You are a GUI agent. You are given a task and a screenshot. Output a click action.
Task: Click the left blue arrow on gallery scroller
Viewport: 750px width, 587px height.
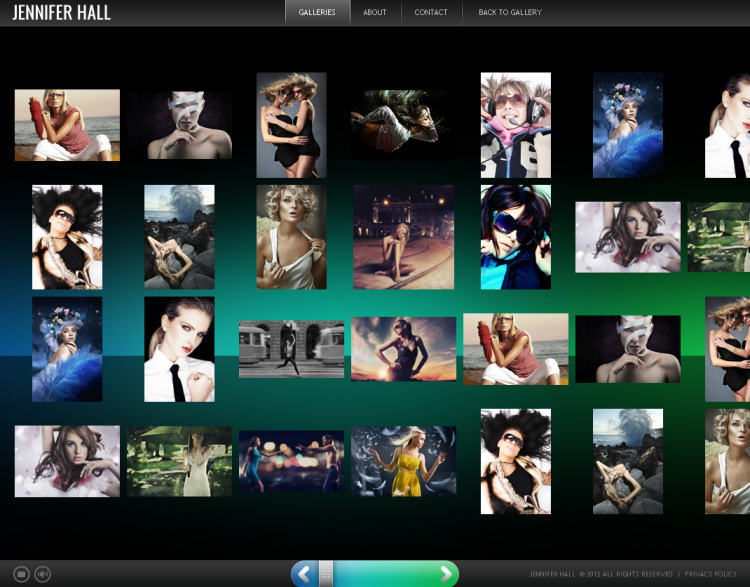pyautogui.click(x=305, y=574)
